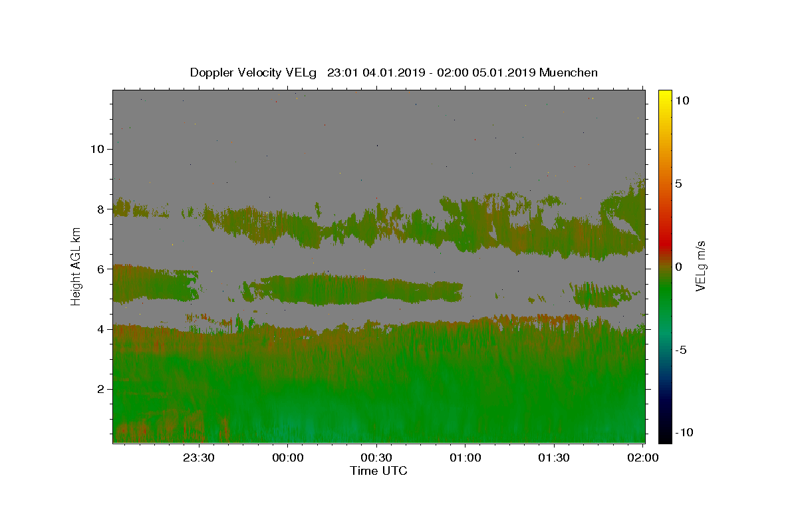Click the '6' height tick label

(102, 269)
